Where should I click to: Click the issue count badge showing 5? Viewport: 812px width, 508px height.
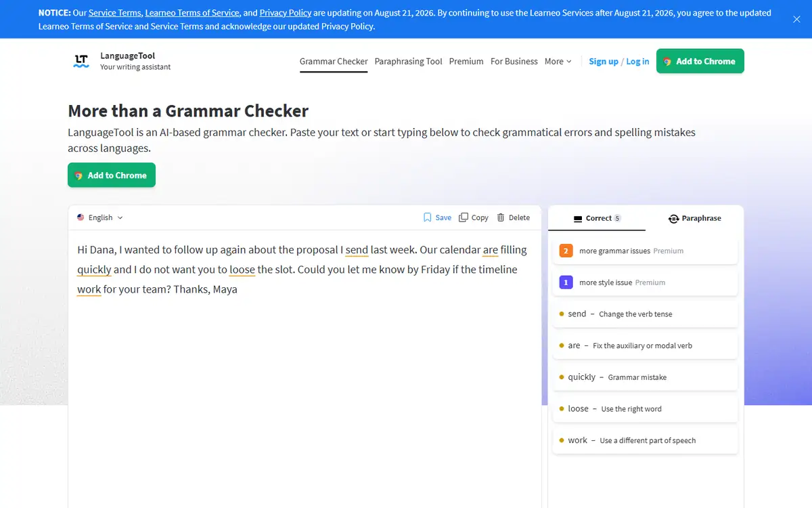(x=617, y=218)
